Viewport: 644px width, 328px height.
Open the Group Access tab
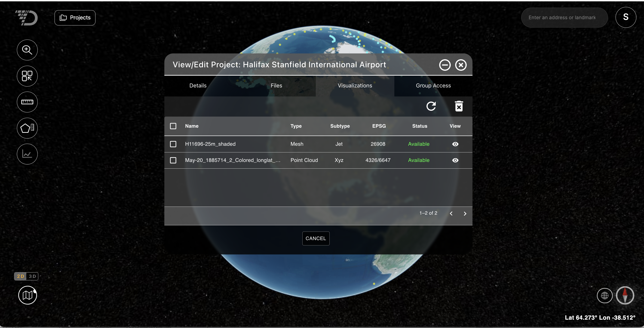pos(433,86)
